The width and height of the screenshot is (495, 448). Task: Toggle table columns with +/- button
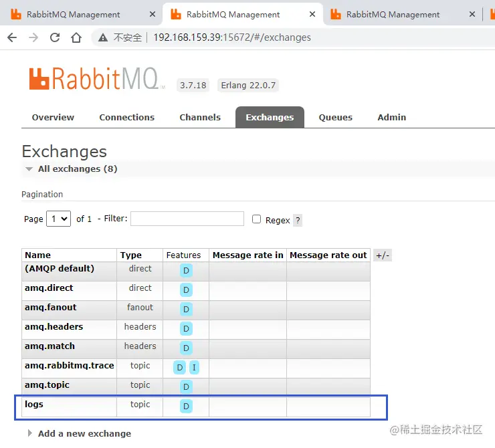(x=383, y=255)
